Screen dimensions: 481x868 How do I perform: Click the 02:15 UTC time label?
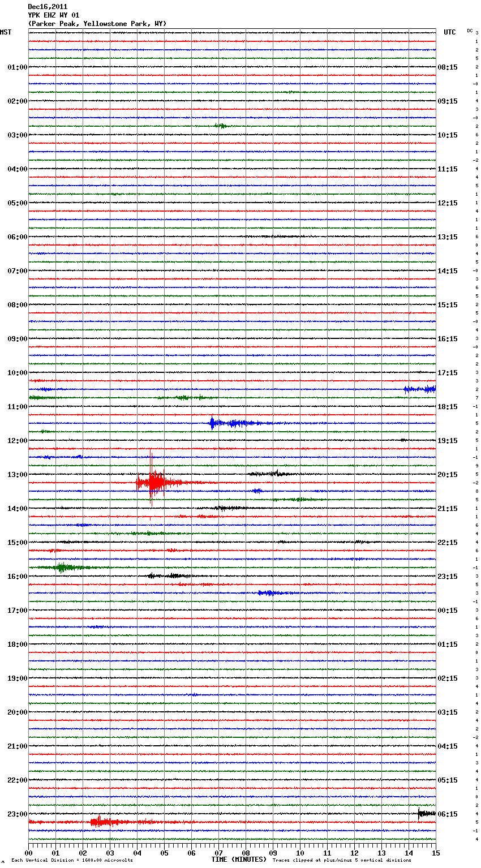click(x=448, y=678)
